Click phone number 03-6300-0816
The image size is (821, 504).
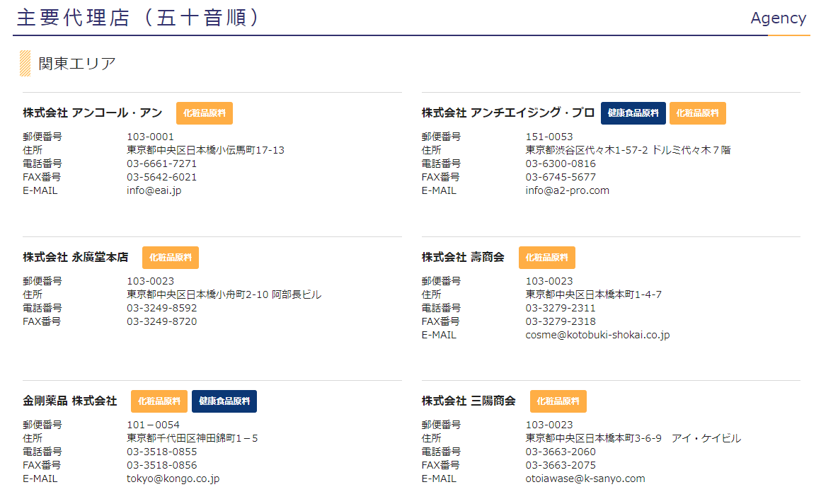[561, 164]
